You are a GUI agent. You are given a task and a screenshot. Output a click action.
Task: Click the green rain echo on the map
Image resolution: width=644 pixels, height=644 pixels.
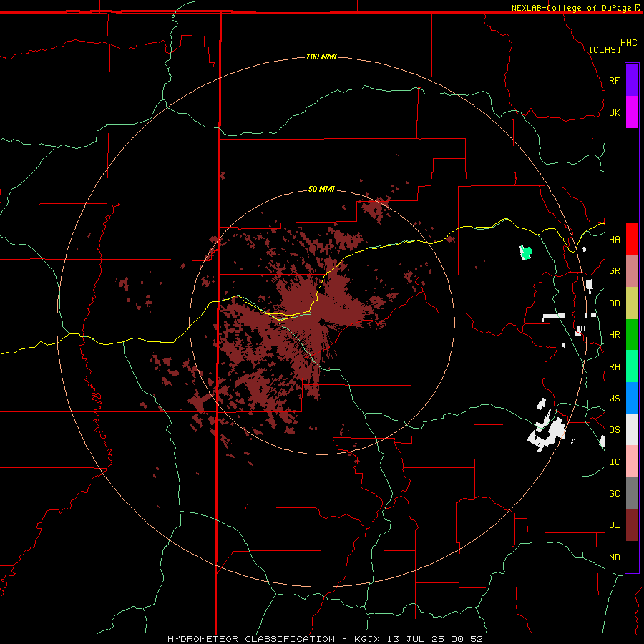(x=526, y=253)
